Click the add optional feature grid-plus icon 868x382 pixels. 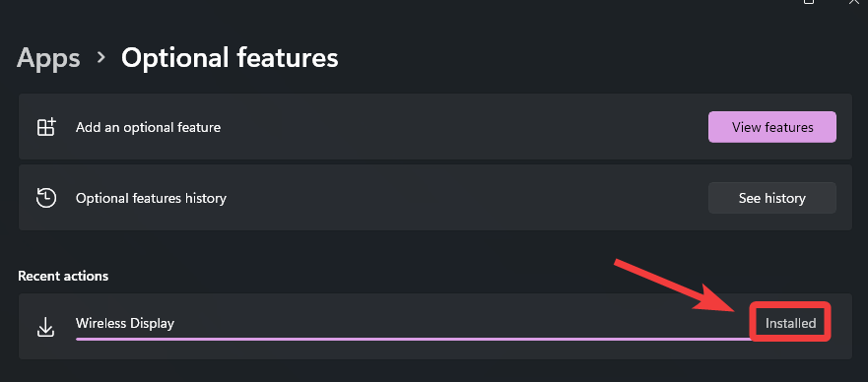pos(46,127)
